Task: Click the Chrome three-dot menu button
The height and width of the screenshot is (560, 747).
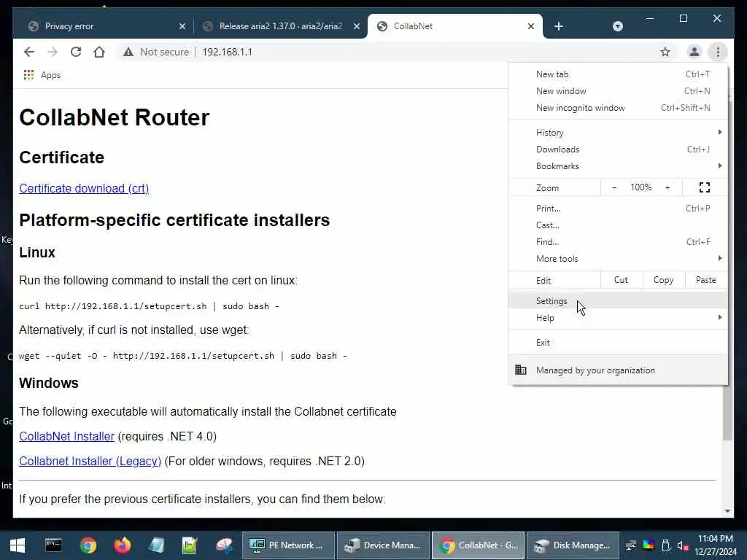Action: [718, 52]
